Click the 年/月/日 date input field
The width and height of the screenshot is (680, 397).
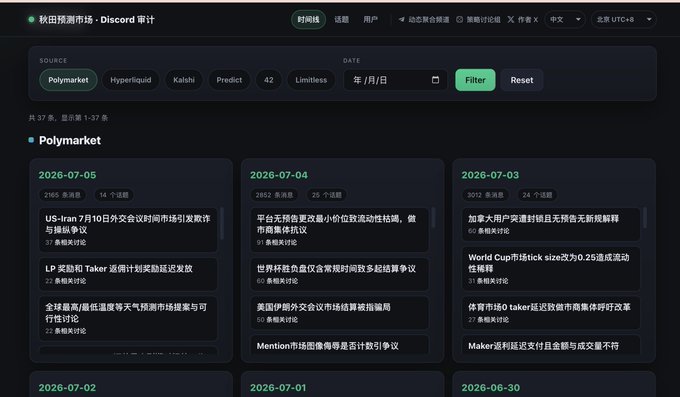tap(396, 80)
